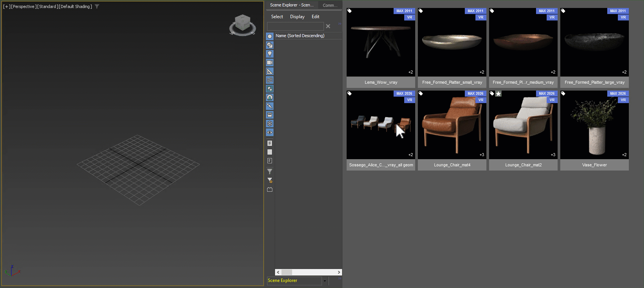The height and width of the screenshot is (288, 644).
Task: Open the Scene Explorer dropdown arrow at bottom
Action: click(x=325, y=281)
